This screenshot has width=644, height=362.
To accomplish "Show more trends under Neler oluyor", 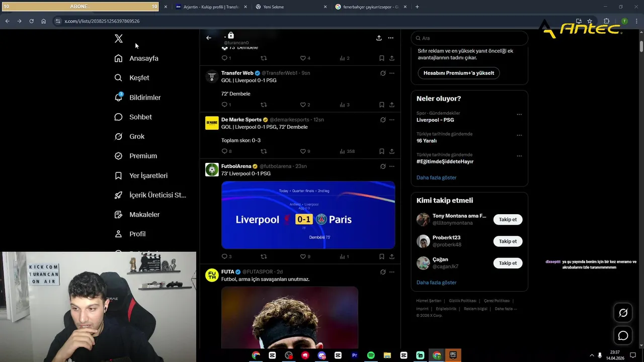I will pyautogui.click(x=436, y=177).
